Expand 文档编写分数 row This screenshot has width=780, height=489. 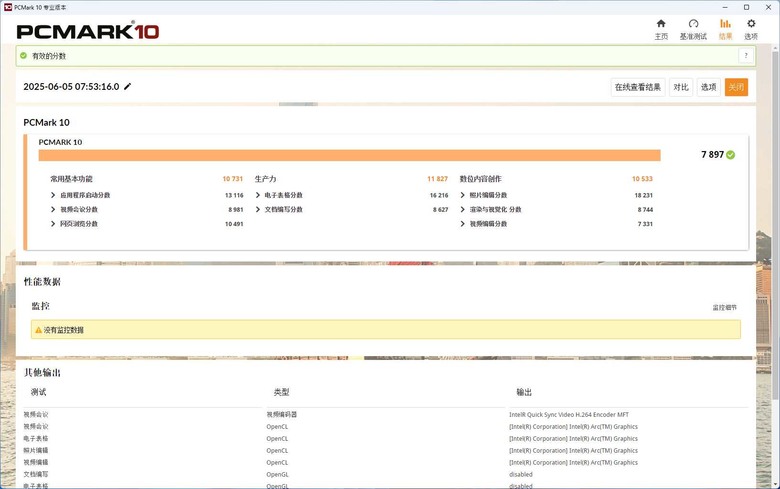pos(258,209)
